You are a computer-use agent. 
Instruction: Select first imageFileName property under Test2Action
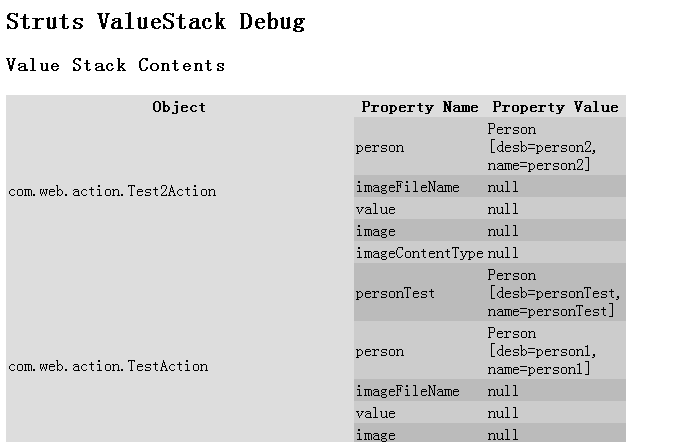click(407, 187)
